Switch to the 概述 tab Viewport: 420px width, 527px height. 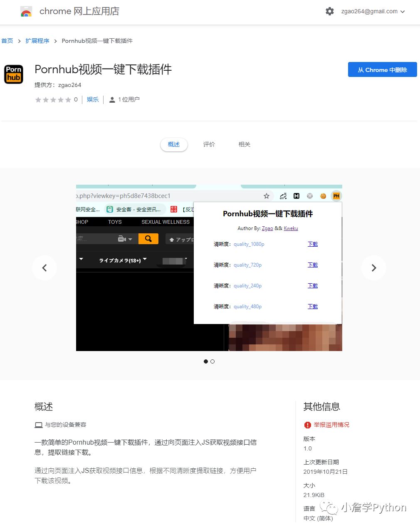(x=174, y=144)
